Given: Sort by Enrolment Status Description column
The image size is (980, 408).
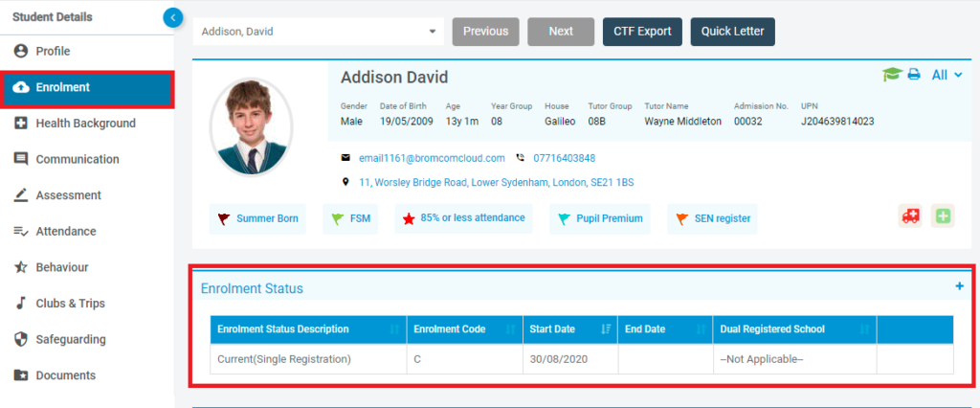Looking at the screenshot, I should click(308, 329).
